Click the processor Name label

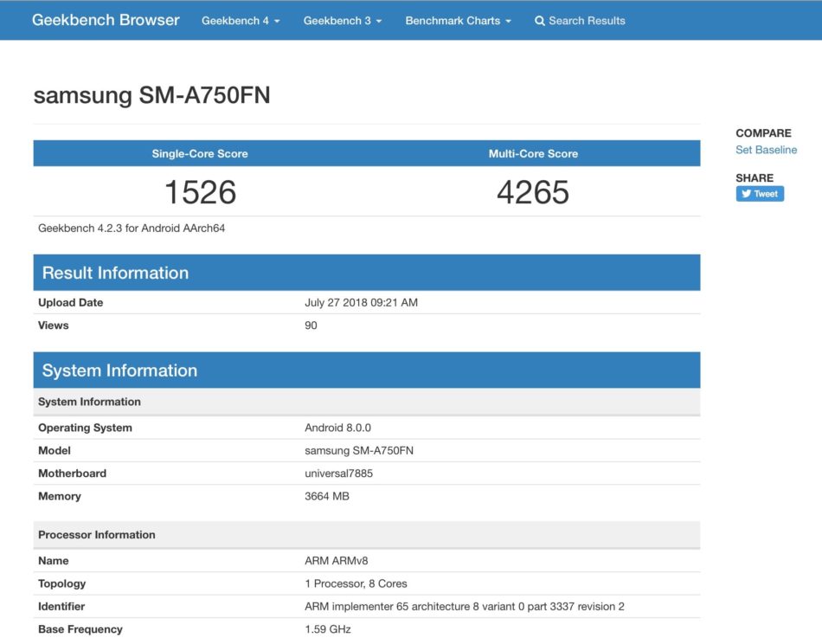pos(54,561)
